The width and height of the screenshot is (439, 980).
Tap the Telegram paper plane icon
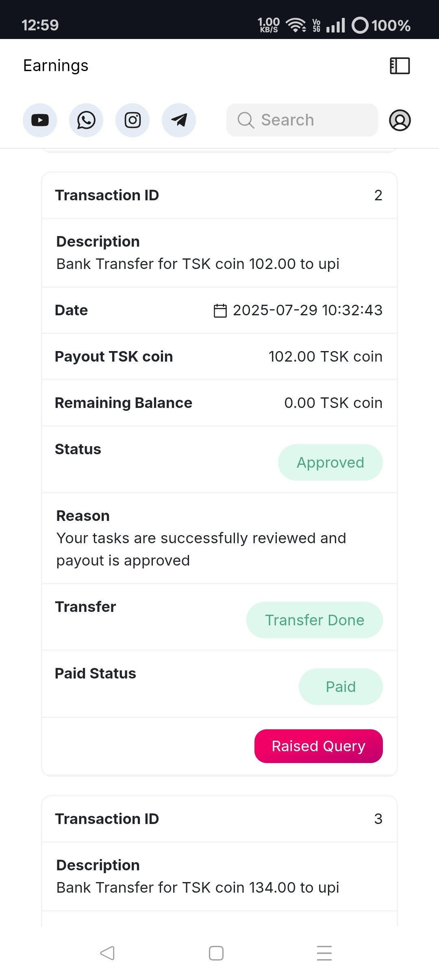point(179,120)
